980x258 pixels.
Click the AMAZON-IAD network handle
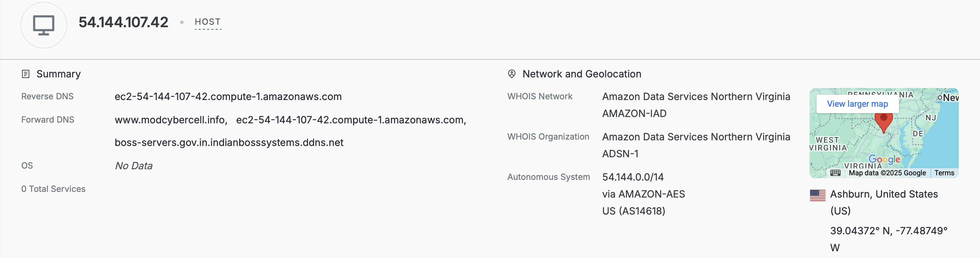pos(634,113)
